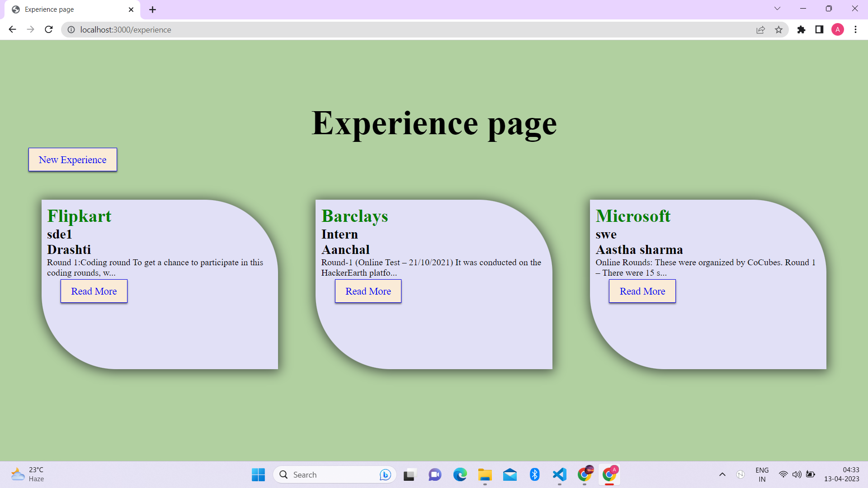The height and width of the screenshot is (488, 868).
Task: Read More on the Flipkart card
Action: point(94,291)
